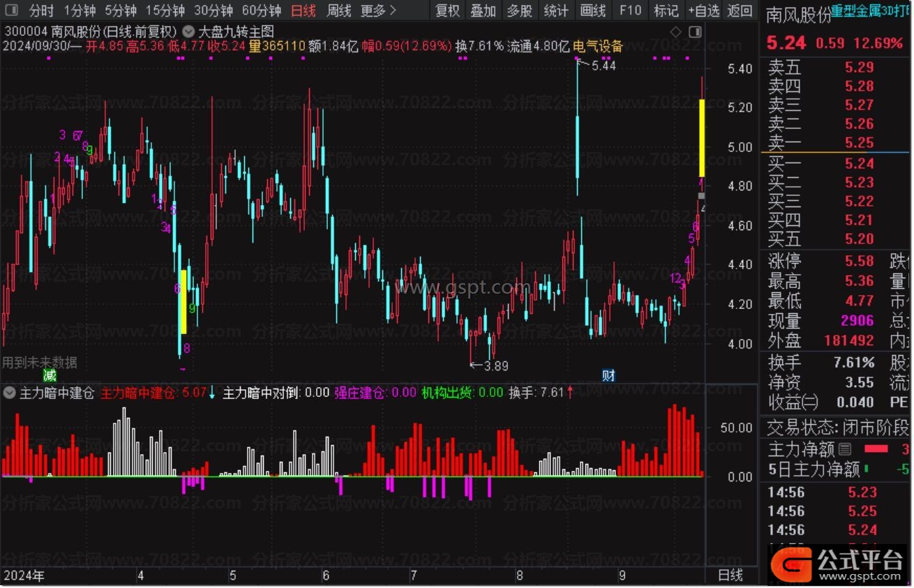This screenshot has height=588, width=914.
Task: Click the 返回 back button
Action: tap(740, 10)
